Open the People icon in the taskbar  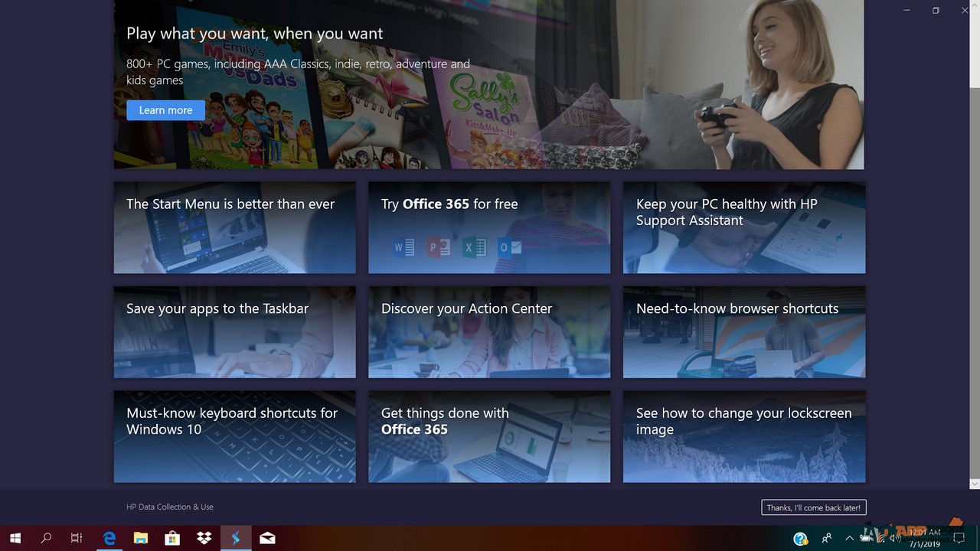pyautogui.click(x=827, y=539)
